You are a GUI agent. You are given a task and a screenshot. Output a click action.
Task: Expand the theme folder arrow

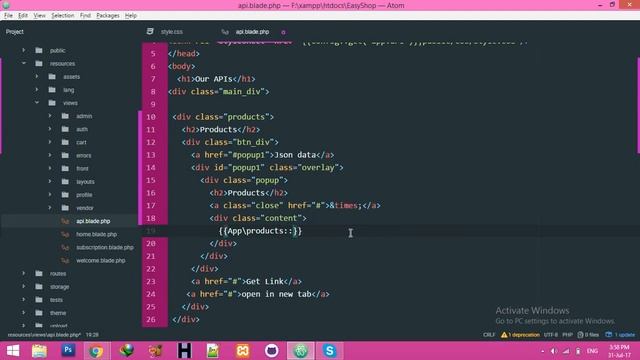(x=24, y=313)
